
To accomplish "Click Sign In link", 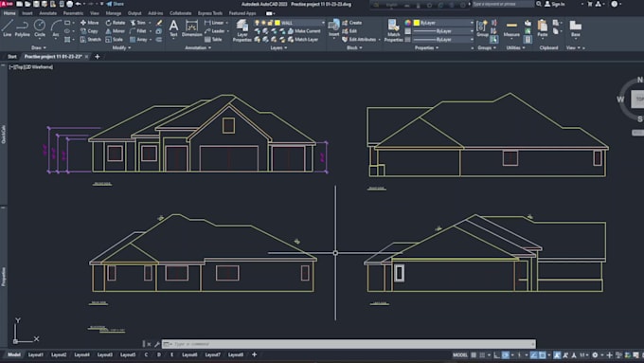I will click(x=554, y=4).
